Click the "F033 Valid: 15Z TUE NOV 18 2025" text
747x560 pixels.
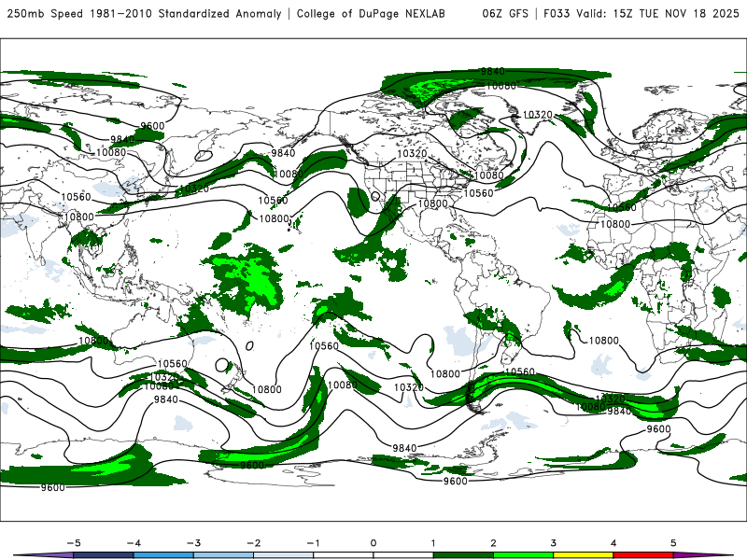641,13
